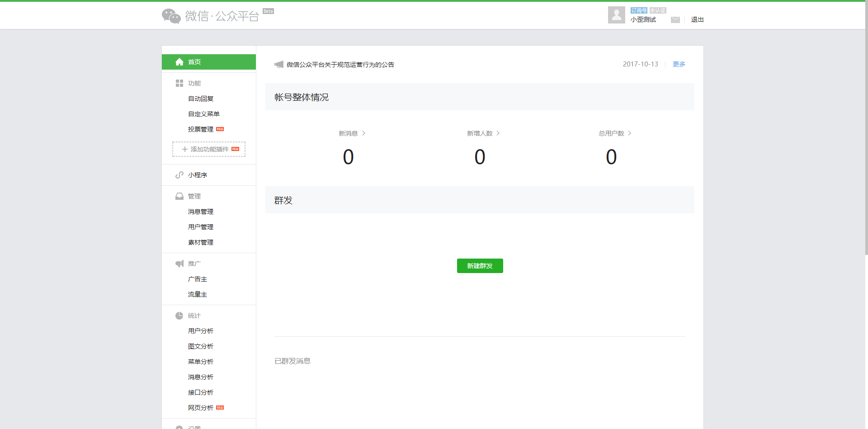The height and width of the screenshot is (429, 868).
Task: Click the 新消息 label
Action: (348, 133)
